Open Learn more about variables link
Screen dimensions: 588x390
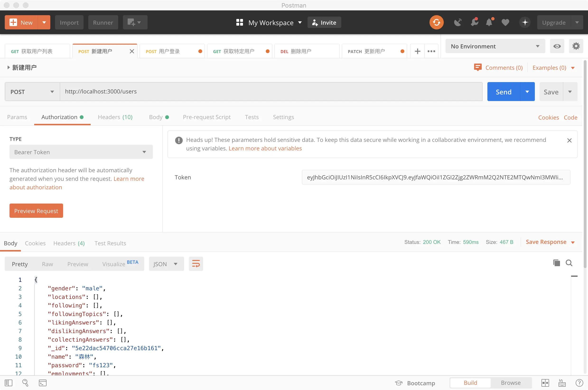click(265, 149)
